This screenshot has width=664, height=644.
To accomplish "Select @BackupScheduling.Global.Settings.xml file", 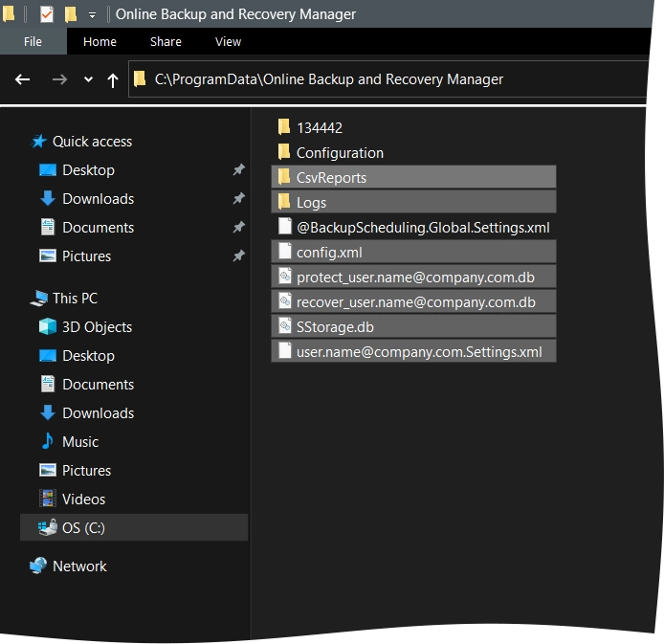I will tap(423, 228).
